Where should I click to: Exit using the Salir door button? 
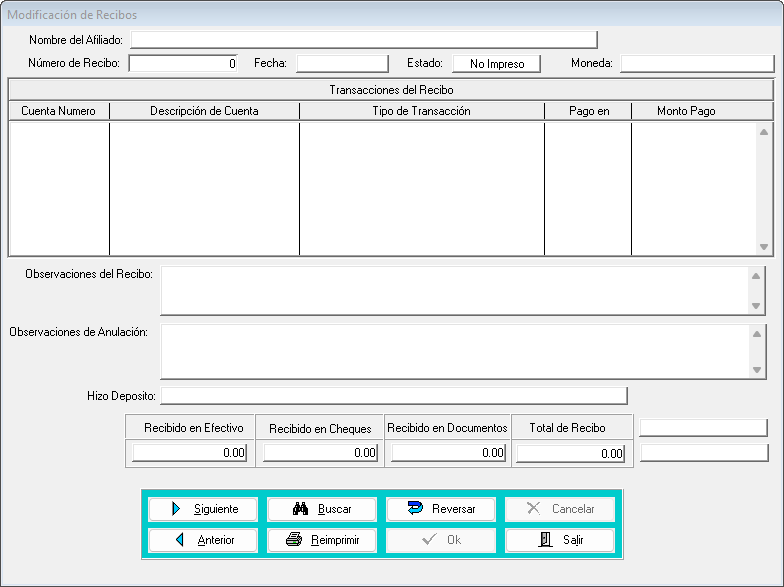pos(559,540)
